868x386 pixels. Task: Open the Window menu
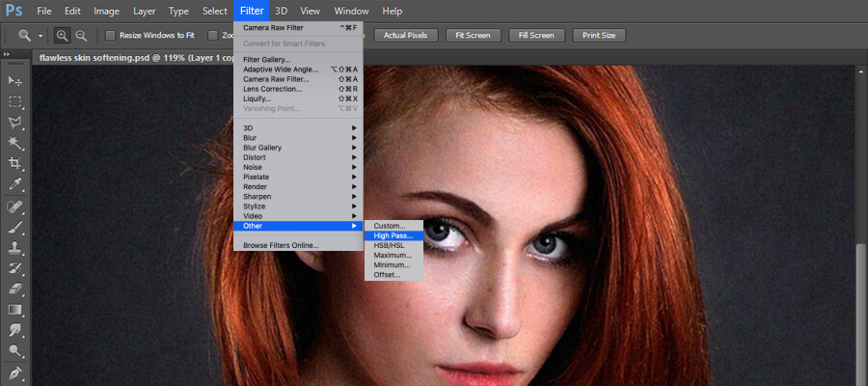point(351,11)
